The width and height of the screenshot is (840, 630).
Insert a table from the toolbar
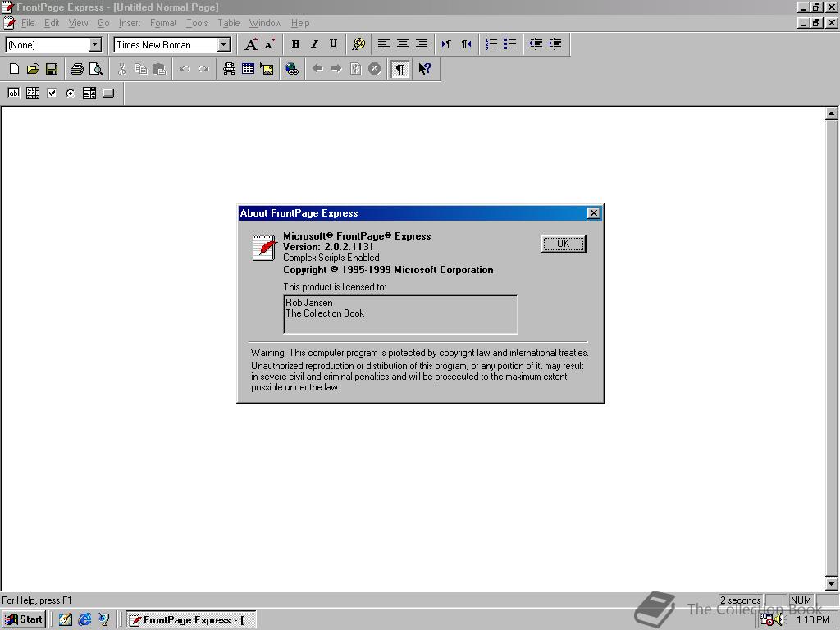tap(248, 69)
